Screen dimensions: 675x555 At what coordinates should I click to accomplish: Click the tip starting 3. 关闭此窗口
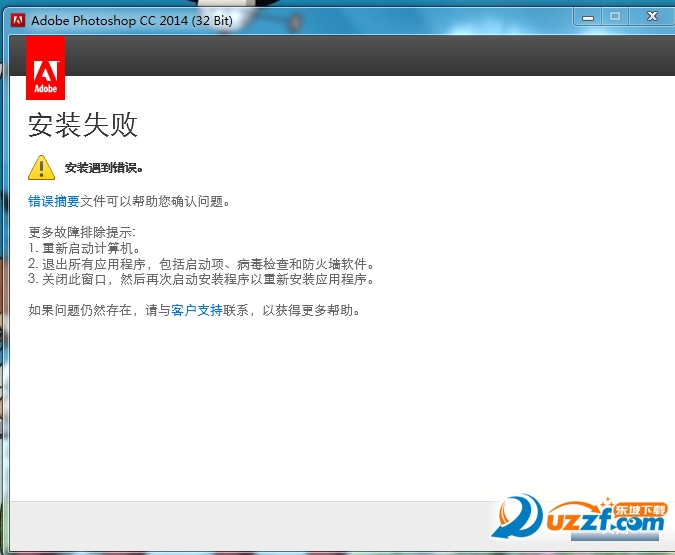pos(201,279)
